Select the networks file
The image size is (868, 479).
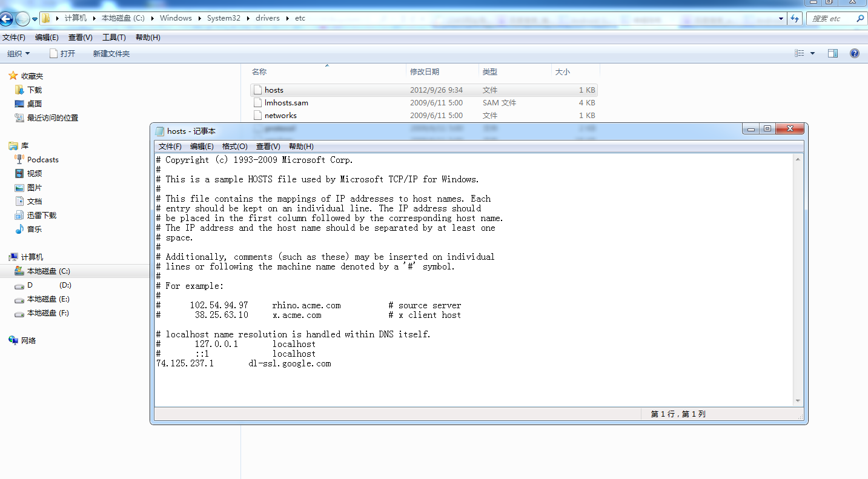coord(423,116)
